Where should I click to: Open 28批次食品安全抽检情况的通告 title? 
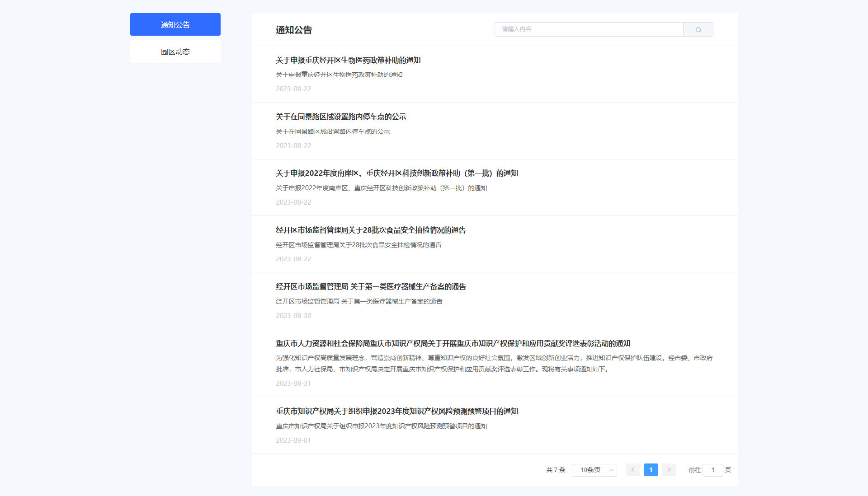tap(370, 230)
